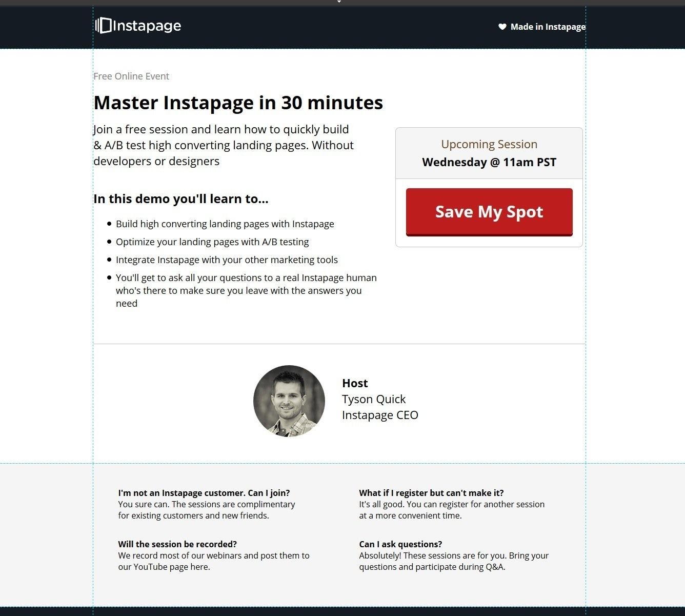The height and width of the screenshot is (616, 685).
Task: Click the Wednesday @ 11am PST text
Action: (x=489, y=162)
